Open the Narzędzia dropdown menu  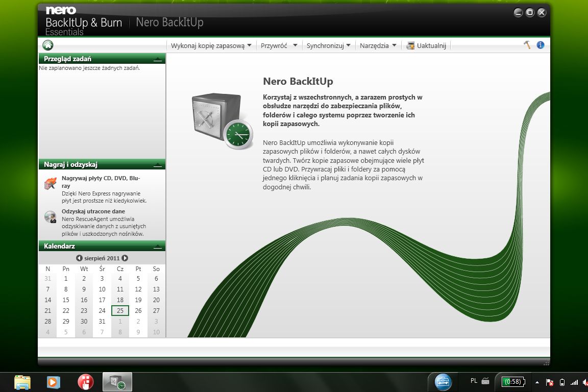click(378, 46)
